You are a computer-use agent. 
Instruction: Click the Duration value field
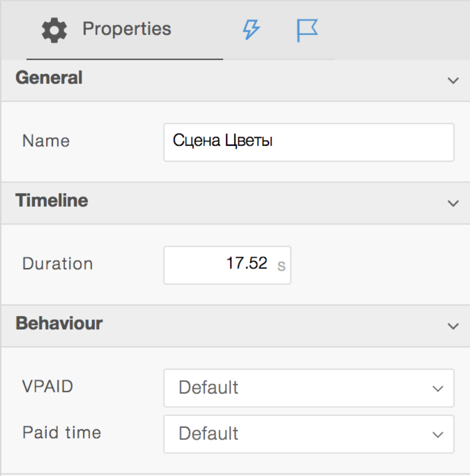coord(219,265)
